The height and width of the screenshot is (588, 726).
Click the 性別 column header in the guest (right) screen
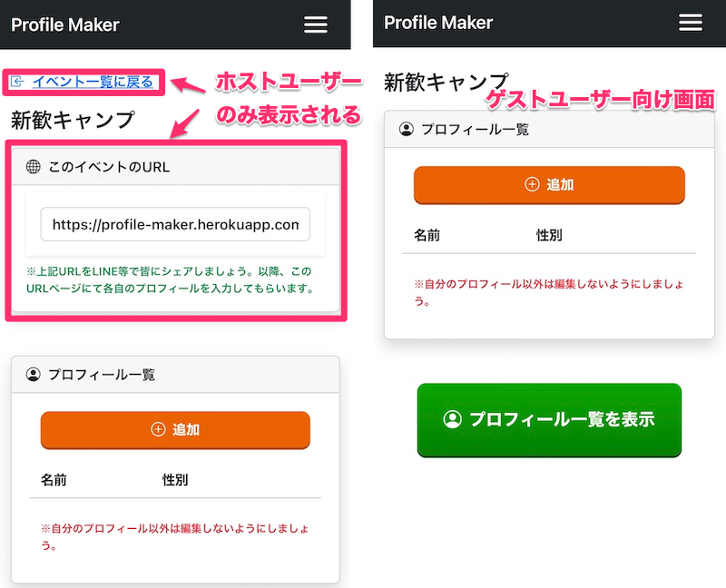549,235
